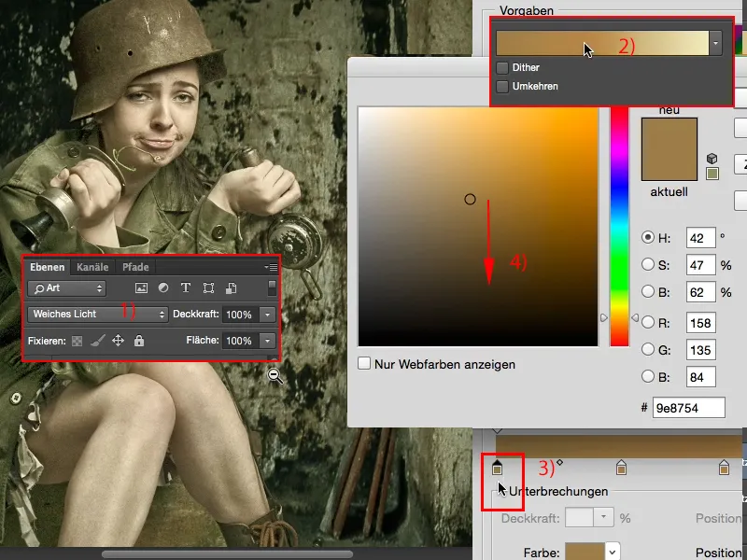This screenshot has height=560, width=747.
Task: Click the Deckkraft value field
Action: tap(240, 314)
